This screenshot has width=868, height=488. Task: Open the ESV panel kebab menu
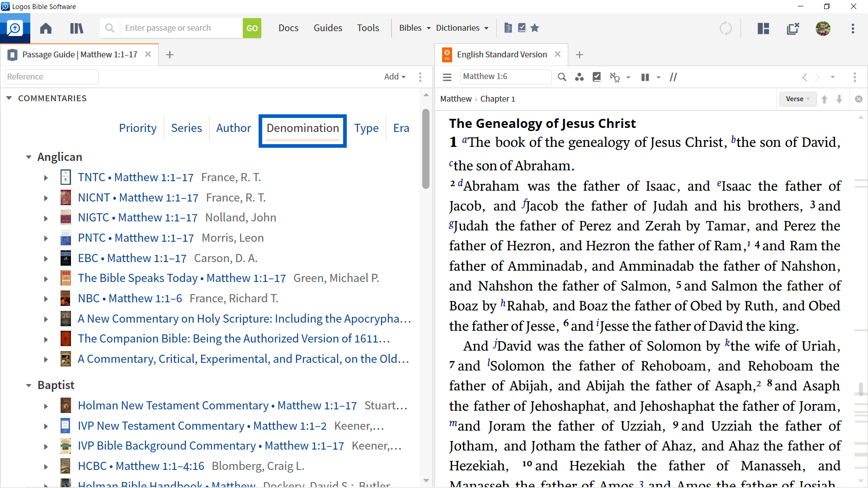[854, 77]
